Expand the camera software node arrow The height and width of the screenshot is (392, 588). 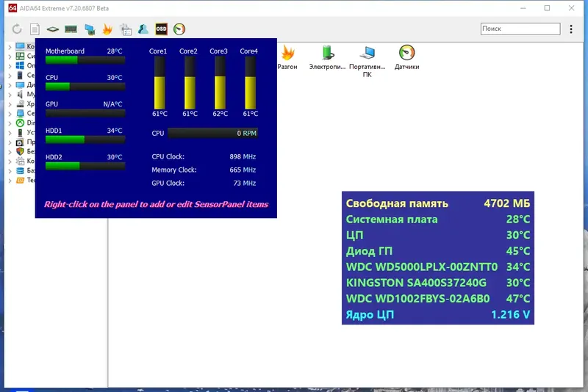pos(10,142)
